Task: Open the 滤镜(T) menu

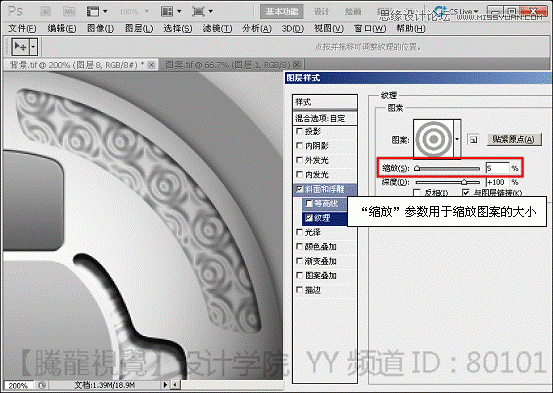Action: pyautogui.click(x=217, y=28)
